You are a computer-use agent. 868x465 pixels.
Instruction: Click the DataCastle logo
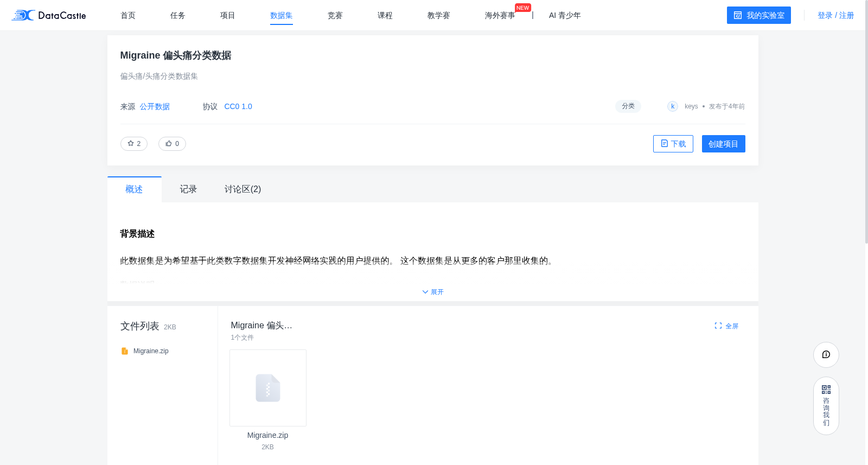coord(49,15)
